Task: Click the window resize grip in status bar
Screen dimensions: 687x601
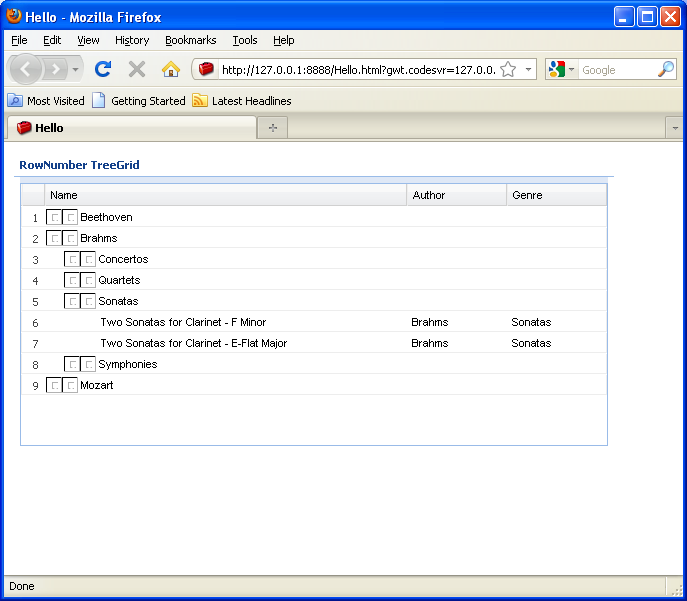Action: pyautogui.click(x=676, y=590)
